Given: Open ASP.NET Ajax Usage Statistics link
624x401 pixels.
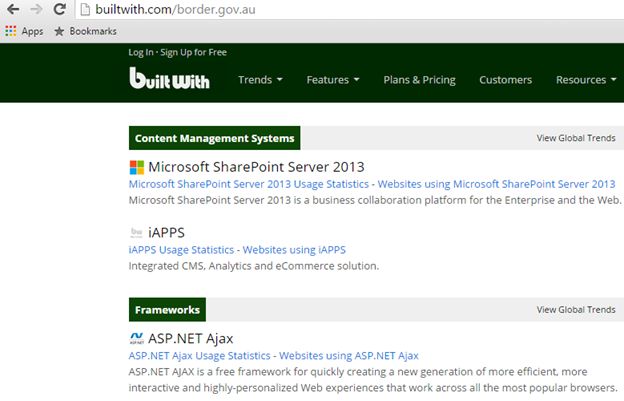Looking at the screenshot, I should (199, 355).
